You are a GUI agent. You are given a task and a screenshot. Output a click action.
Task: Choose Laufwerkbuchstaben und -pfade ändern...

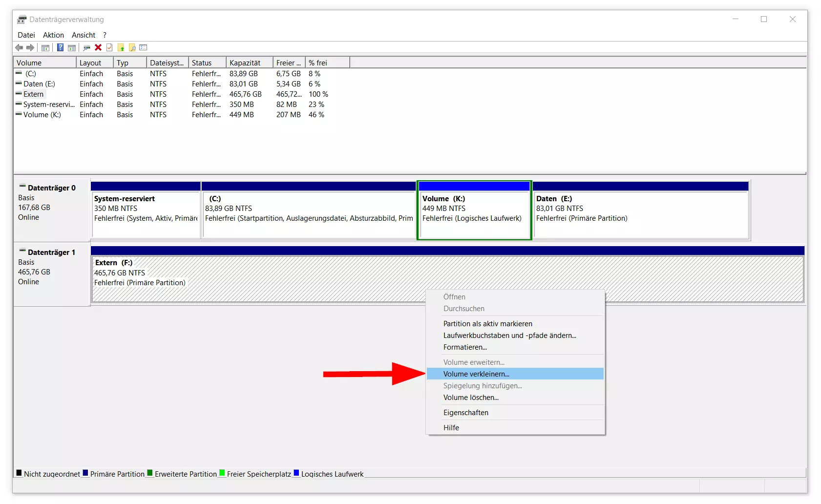tap(515, 336)
